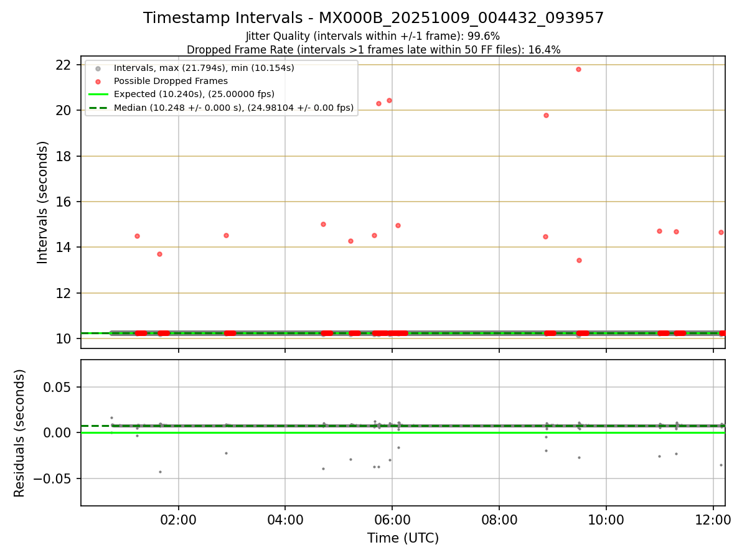Select the residual dot near −0.039 around 04:40

coord(323,469)
